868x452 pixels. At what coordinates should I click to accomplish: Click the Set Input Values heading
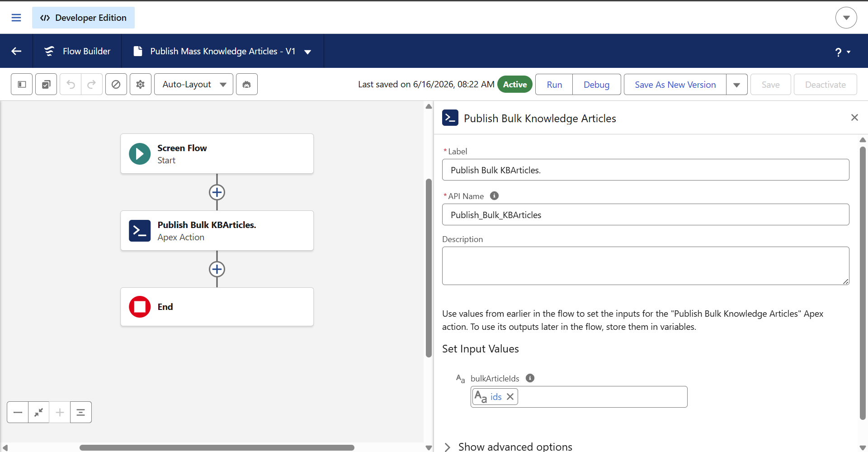coord(481,349)
